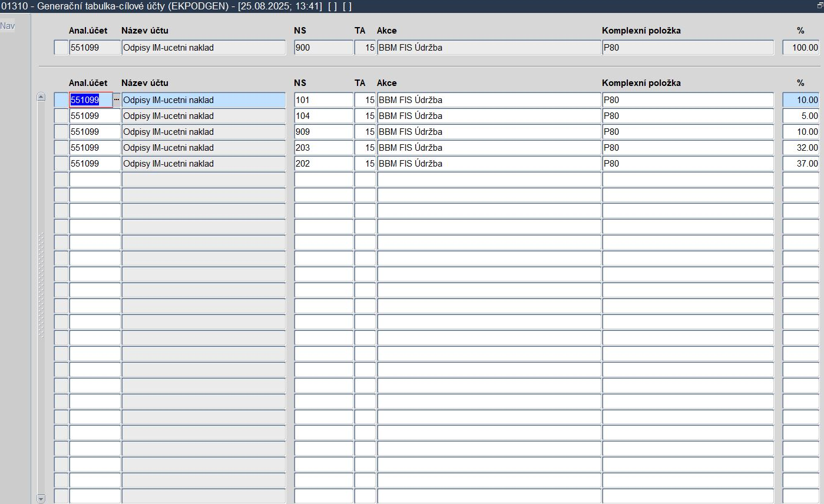Click the TA field in the NS 104 row
824x504 pixels.
[365, 116]
